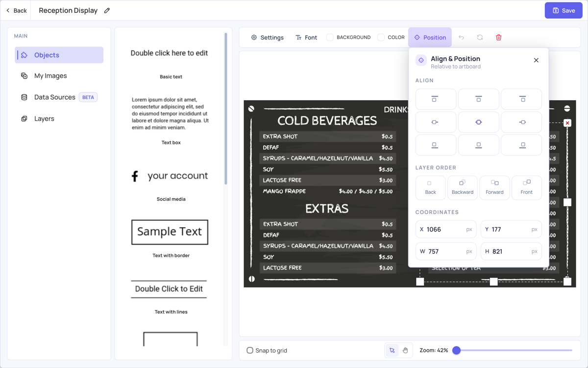
Task: Delete the selected object with the trash icon
Action: pos(498,37)
